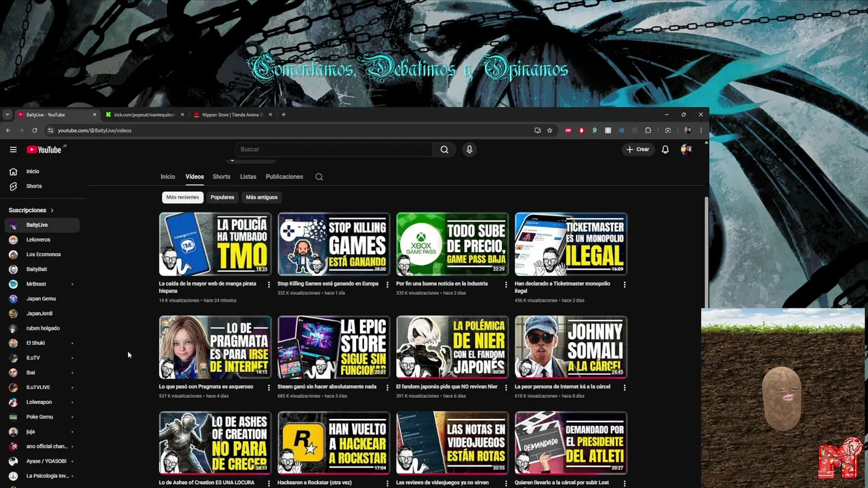Screen dimensions: 868x488
Task: Open Xbox Game Pass video thumbnail
Action: tap(452, 244)
